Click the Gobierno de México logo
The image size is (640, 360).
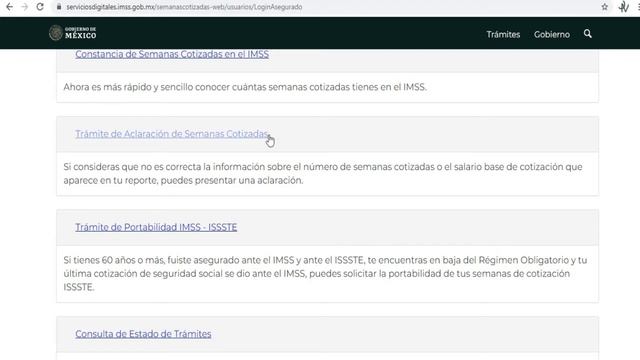73,33
